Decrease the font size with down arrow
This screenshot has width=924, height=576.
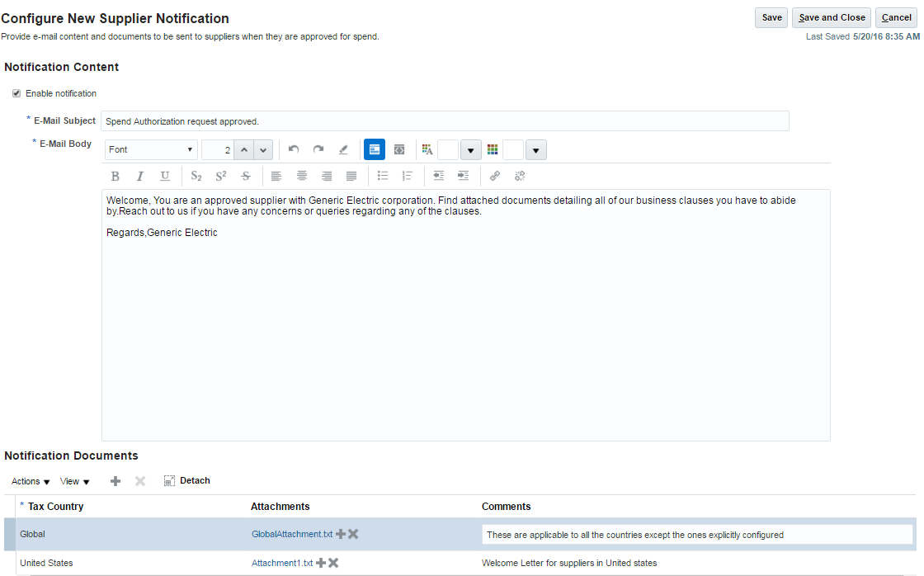point(263,149)
